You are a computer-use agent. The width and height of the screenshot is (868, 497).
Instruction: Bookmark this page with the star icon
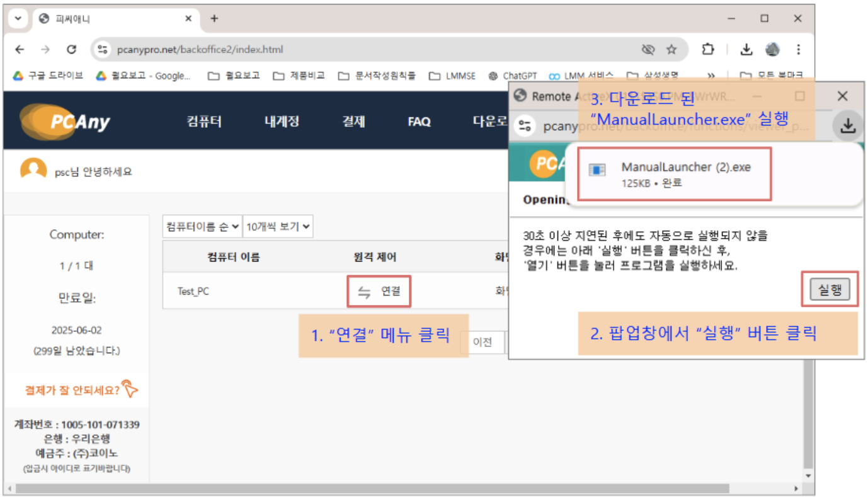click(671, 49)
